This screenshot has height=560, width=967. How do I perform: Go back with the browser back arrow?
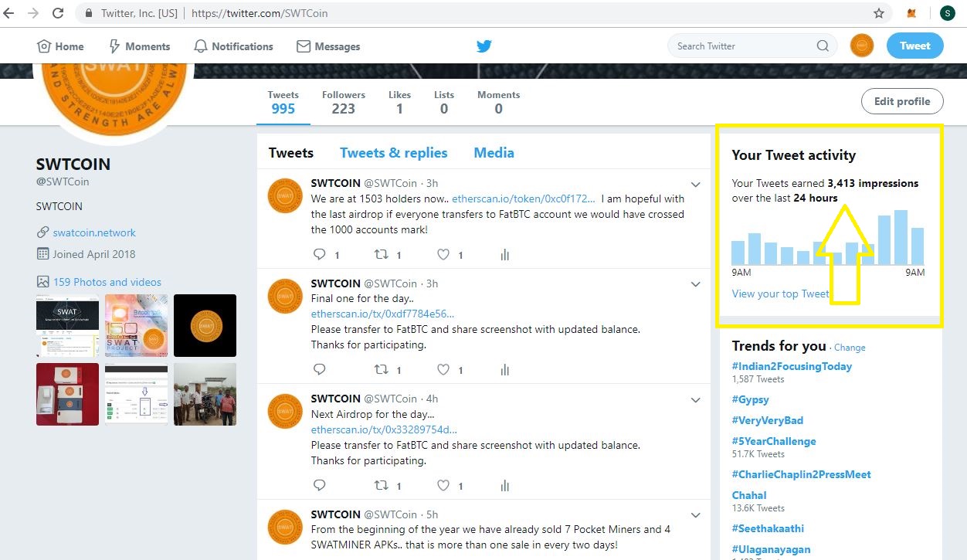tap(9, 13)
